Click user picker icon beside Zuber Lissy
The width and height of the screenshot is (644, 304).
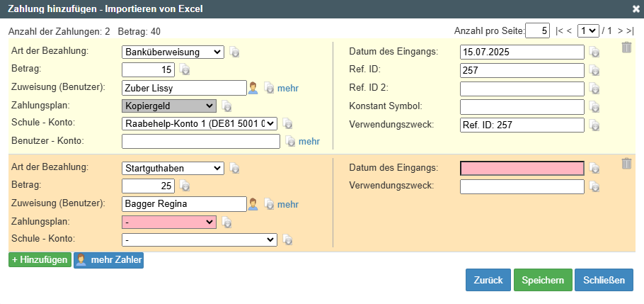[253, 88]
